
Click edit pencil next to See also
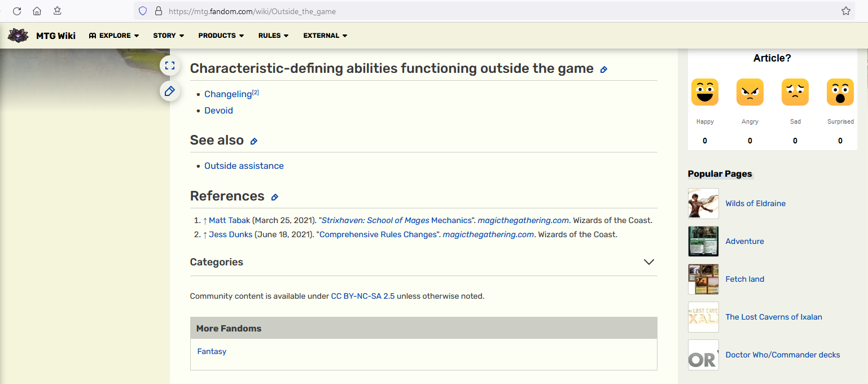click(x=253, y=141)
